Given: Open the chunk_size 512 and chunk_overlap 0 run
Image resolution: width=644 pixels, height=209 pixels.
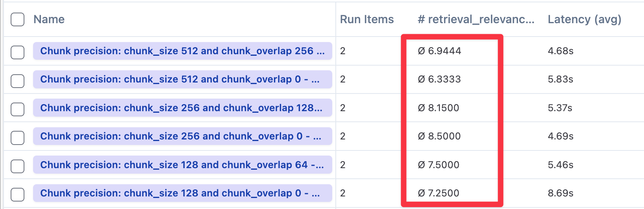Looking at the screenshot, I should click(x=180, y=79).
